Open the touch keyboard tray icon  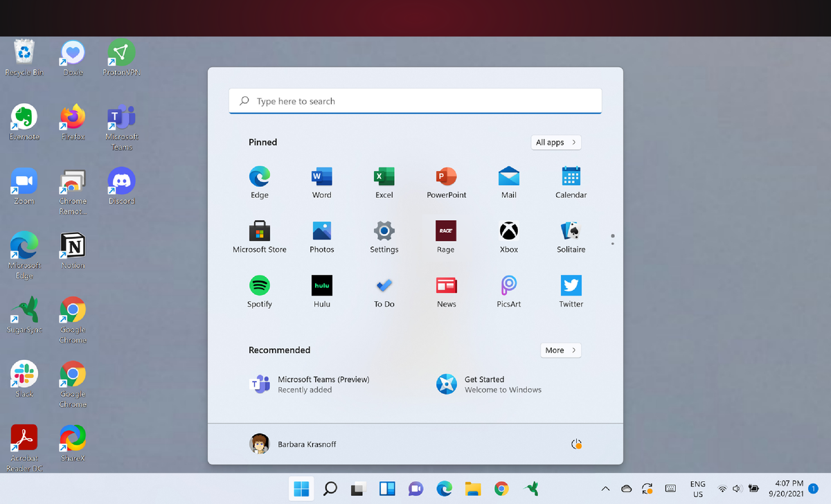coord(670,489)
